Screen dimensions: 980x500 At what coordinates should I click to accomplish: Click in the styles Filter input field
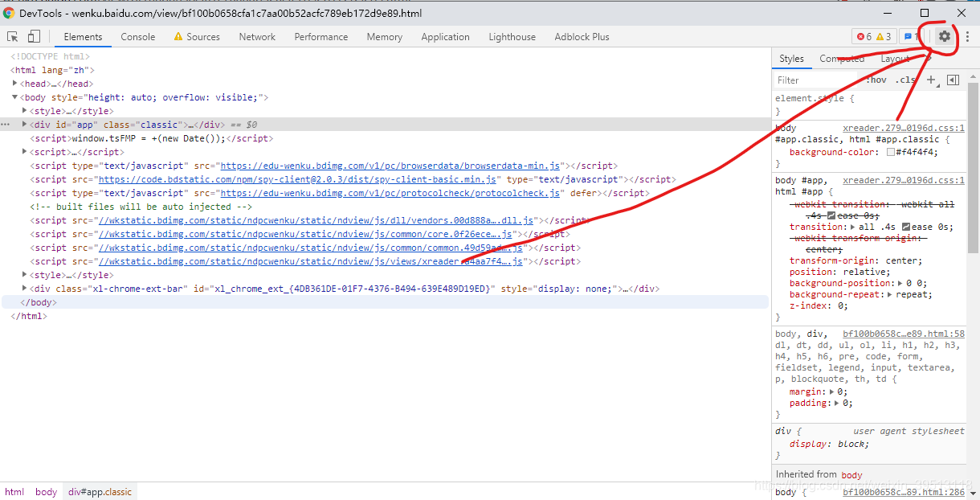click(815, 80)
